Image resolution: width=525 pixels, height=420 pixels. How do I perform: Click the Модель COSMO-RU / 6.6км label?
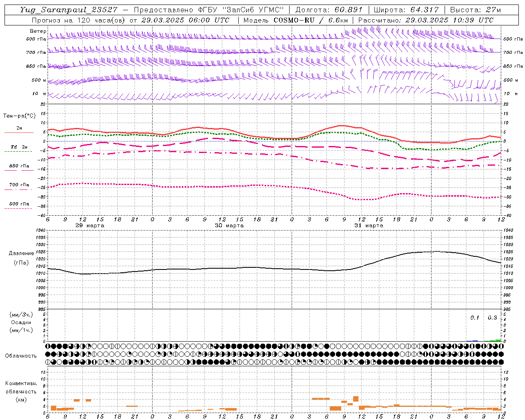[296, 20]
